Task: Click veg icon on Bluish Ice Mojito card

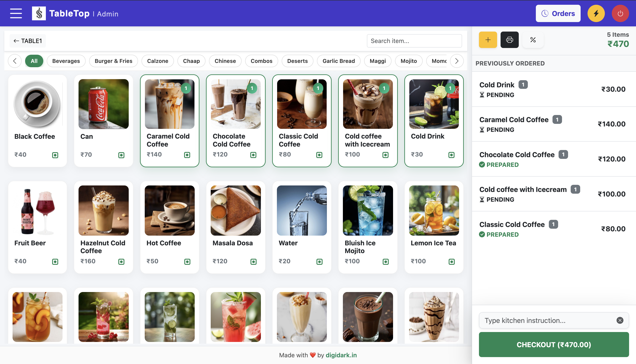Action: click(x=385, y=262)
